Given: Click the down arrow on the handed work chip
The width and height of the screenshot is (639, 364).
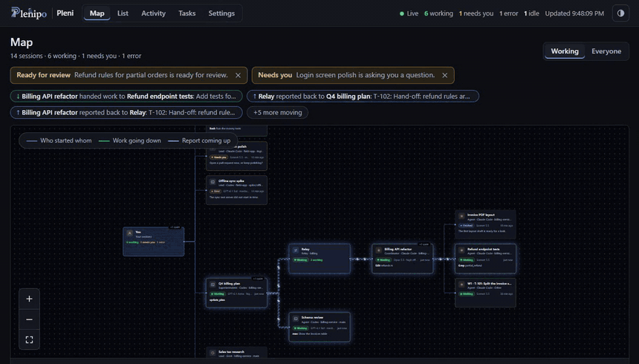Looking at the screenshot, I should coord(18,96).
